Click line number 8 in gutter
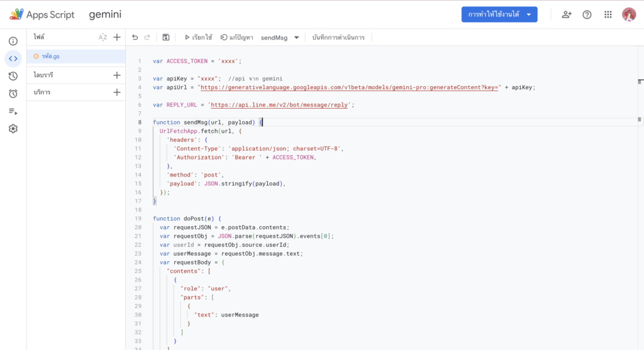 pyautogui.click(x=140, y=123)
